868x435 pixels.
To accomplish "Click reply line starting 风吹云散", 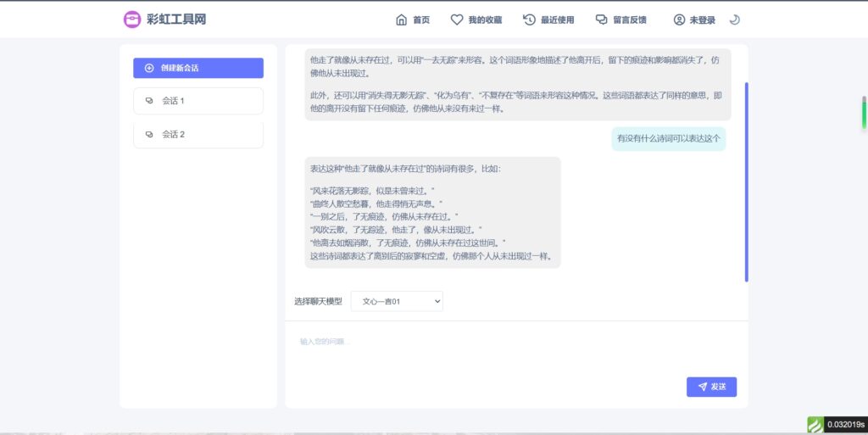I will (396, 230).
